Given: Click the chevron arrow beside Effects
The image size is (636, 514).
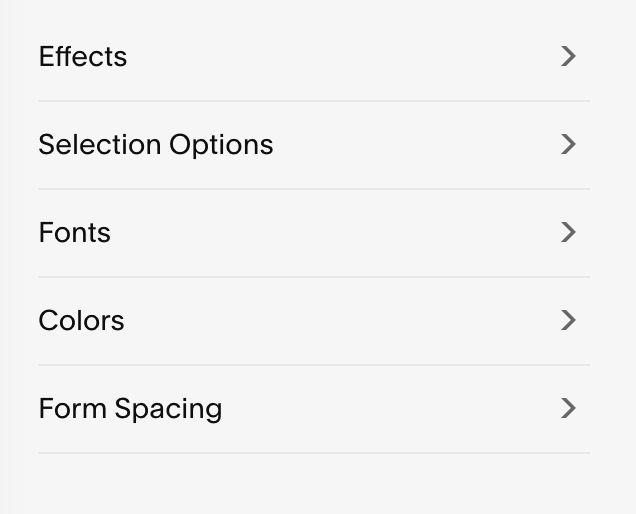Looking at the screenshot, I should coord(568,56).
